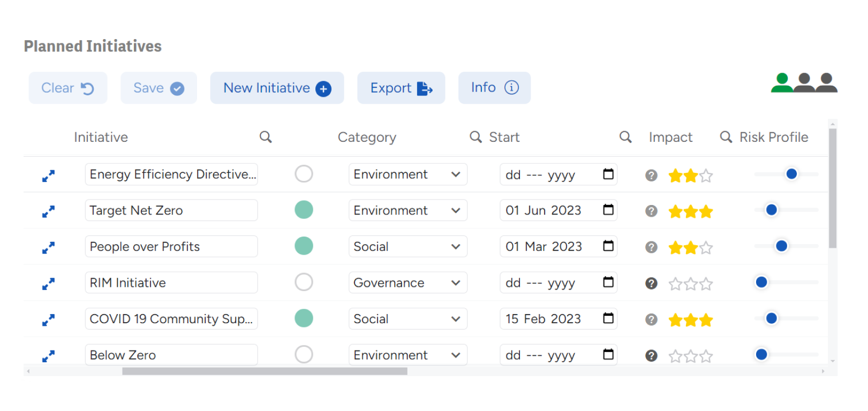Click the search icon left of Start header
This screenshot has width=868, height=411.
click(475, 137)
